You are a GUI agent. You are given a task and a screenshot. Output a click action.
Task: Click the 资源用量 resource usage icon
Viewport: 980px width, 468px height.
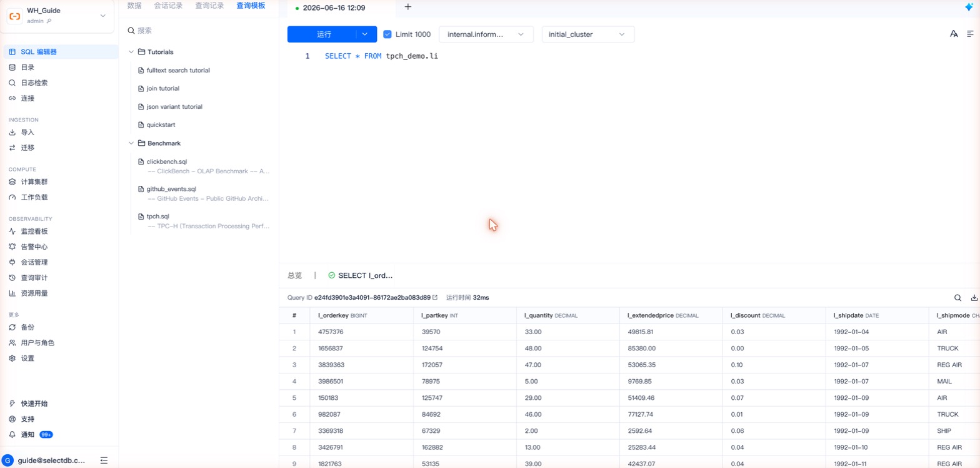12,293
